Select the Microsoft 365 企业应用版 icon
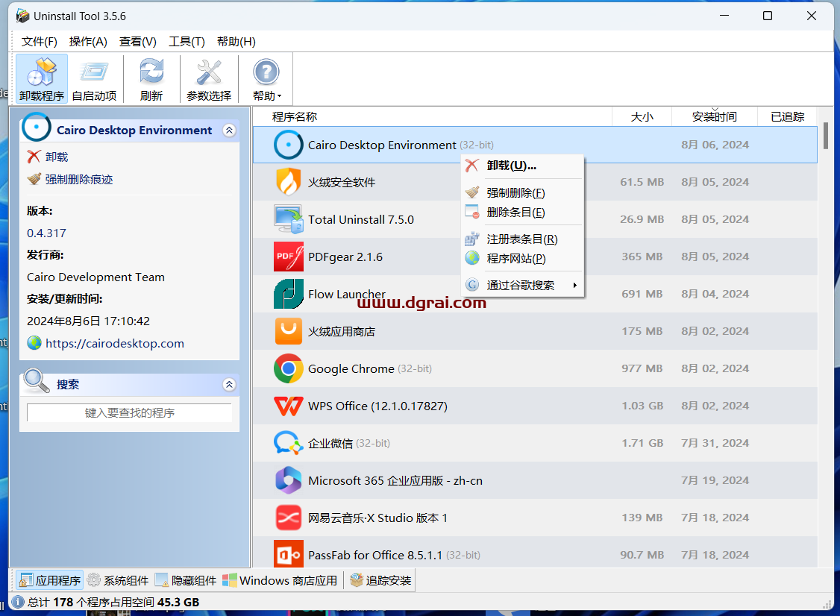 288,480
